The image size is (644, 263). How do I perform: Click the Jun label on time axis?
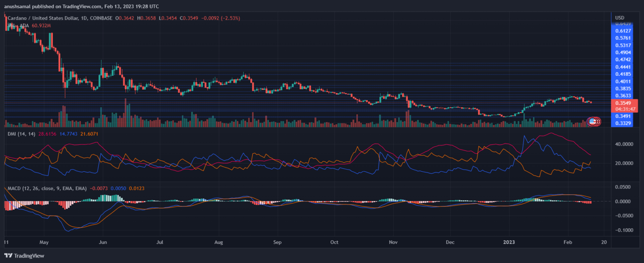click(102, 242)
